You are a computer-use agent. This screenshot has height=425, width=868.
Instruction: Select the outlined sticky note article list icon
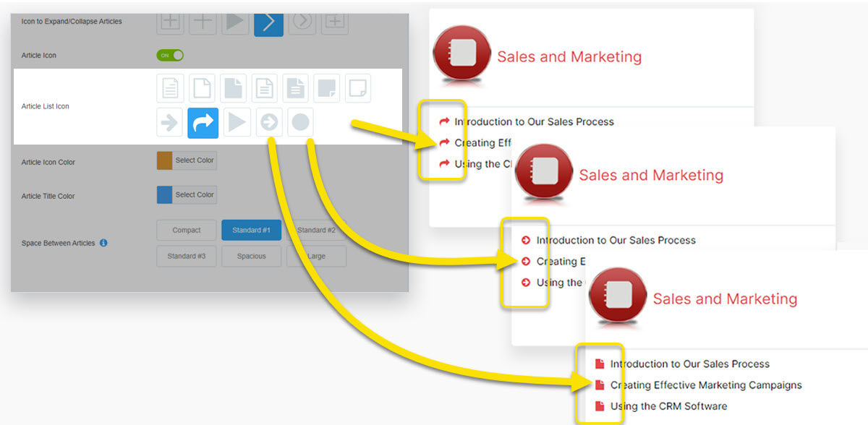357,88
